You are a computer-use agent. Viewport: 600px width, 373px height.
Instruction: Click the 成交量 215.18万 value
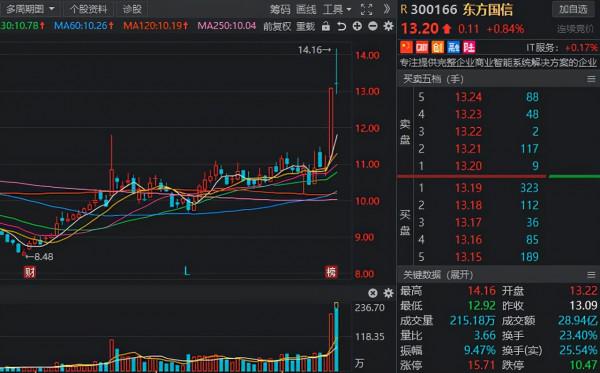pyautogui.click(x=473, y=321)
